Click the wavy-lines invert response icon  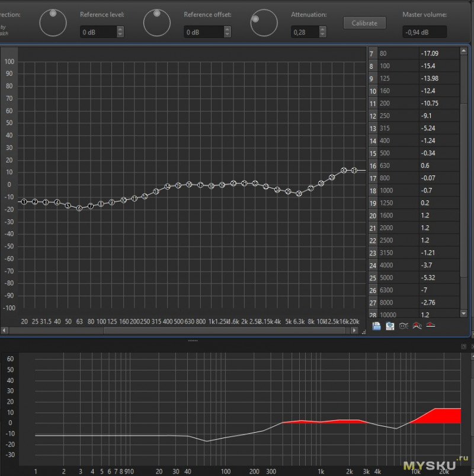(x=403, y=326)
